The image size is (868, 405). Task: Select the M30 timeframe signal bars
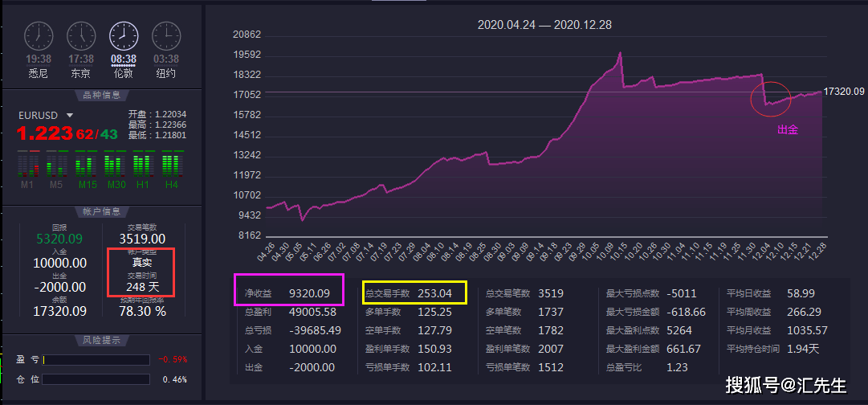pos(115,164)
